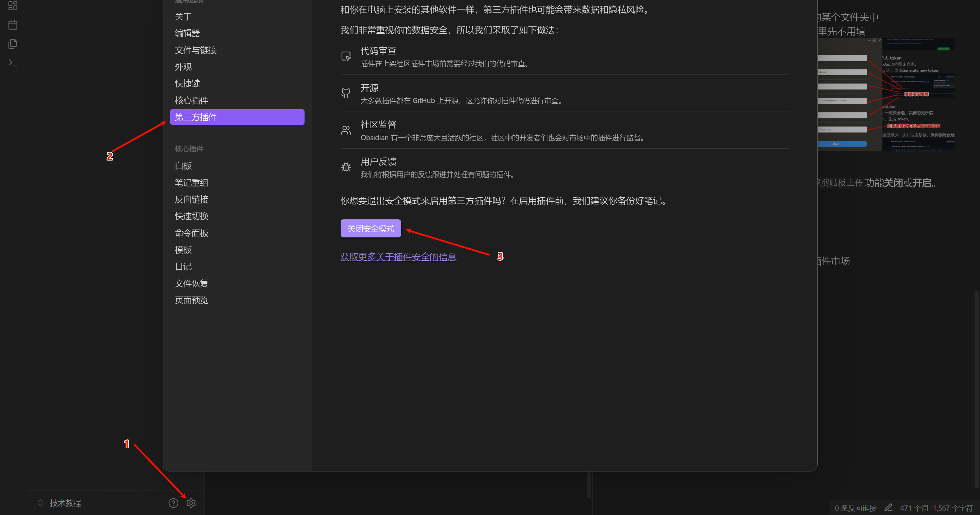The image size is (980, 515).
Task: Open the 获取更多关于插件安全的信息 link
Action: pyautogui.click(x=398, y=257)
